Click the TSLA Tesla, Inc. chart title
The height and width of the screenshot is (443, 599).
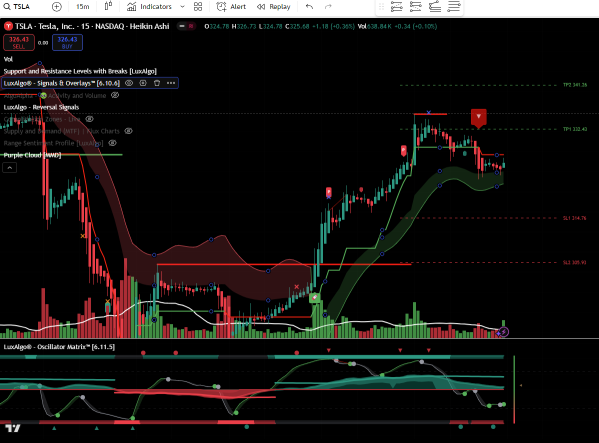[x=92, y=26]
